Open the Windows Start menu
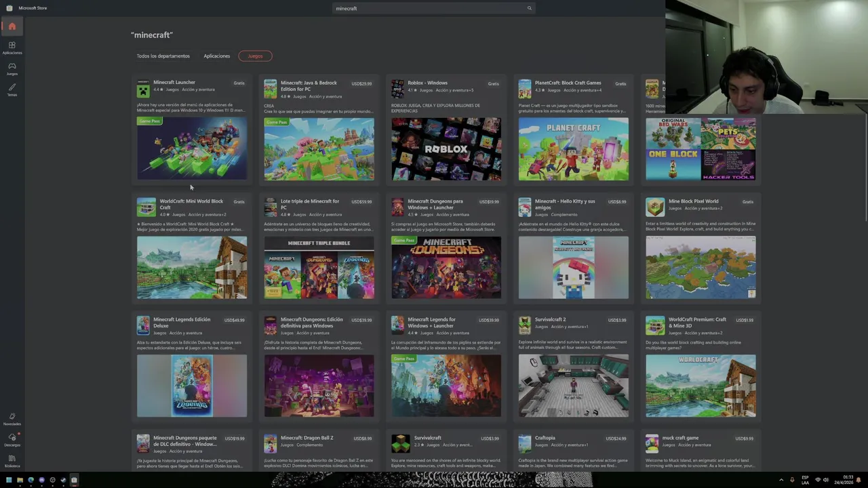Screen dimensions: 868x488 click(x=9, y=480)
